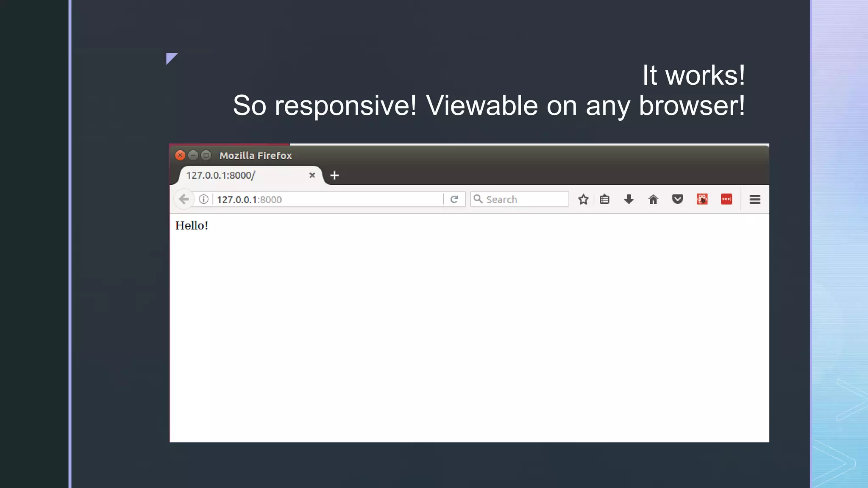Reload the current page
Image resolution: width=868 pixels, height=488 pixels.
[x=454, y=199]
